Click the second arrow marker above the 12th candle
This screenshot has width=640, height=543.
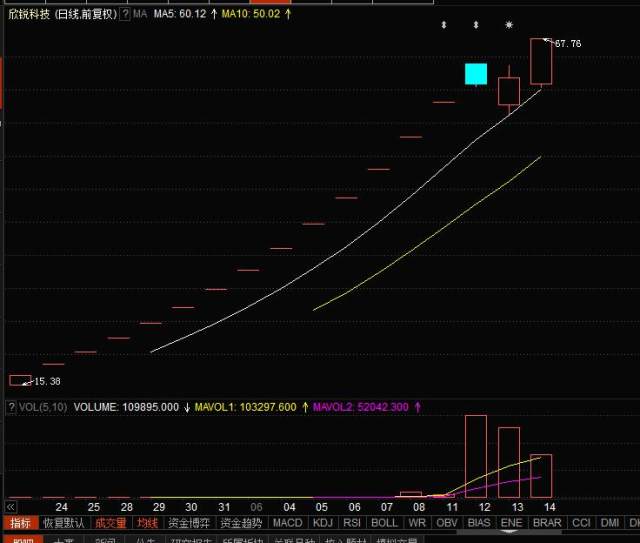tap(476, 24)
